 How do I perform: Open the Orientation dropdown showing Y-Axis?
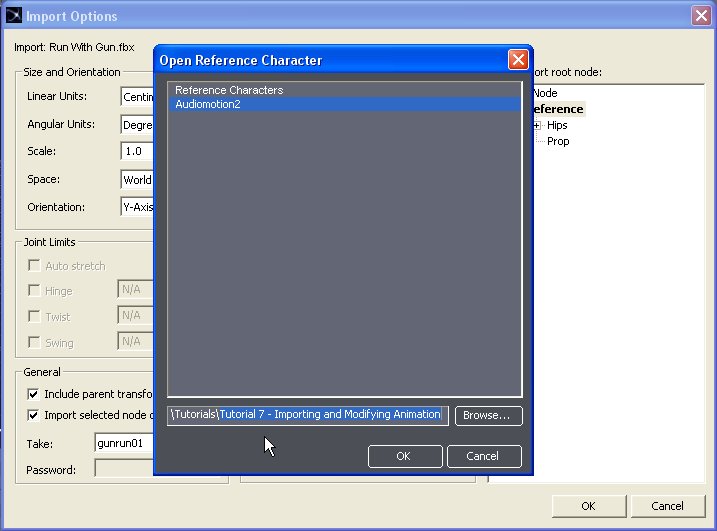137,207
